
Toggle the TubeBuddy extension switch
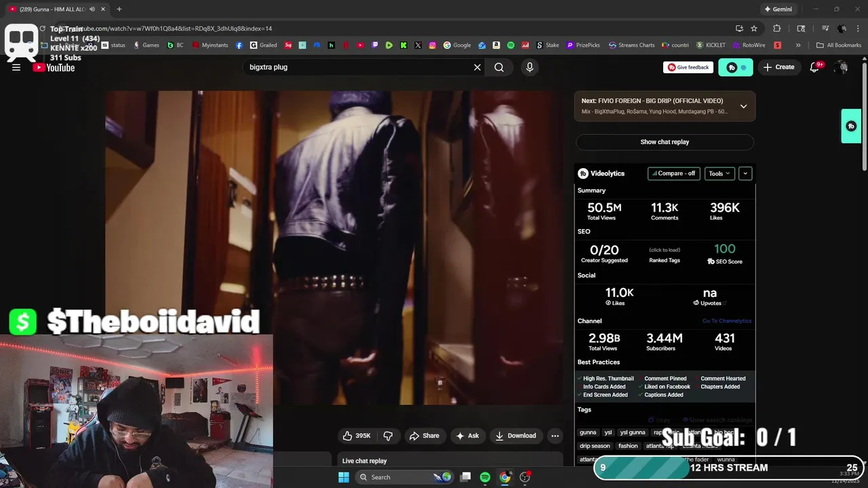[x=736, y=67]
